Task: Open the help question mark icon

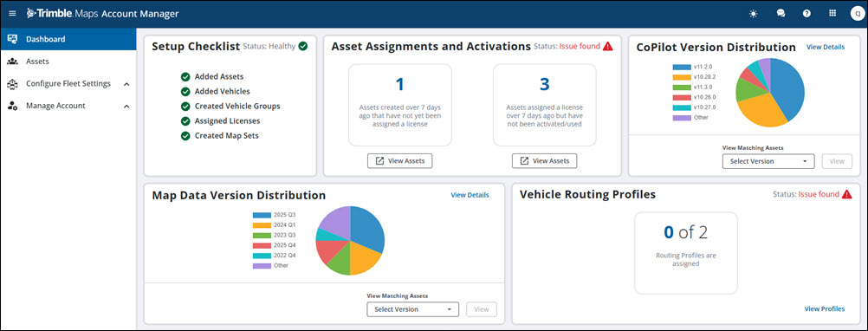Action: (x=806, y=14)
